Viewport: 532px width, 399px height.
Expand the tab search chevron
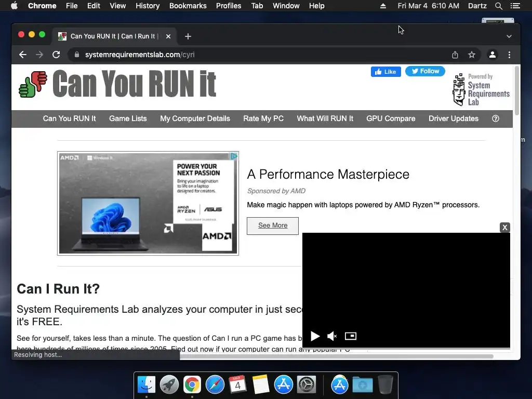[x=509, y=36]
